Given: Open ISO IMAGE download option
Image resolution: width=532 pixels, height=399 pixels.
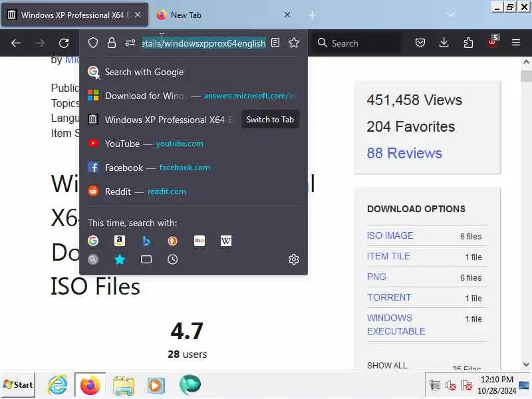Looking at the screenshot, I should (x=390, y=235).
